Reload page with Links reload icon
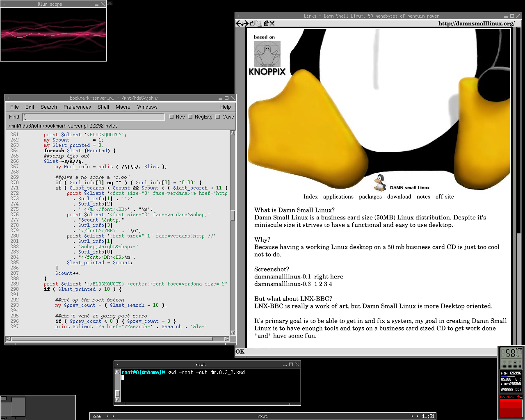Viewport: 525px width, 420px height. coord(252,23)
